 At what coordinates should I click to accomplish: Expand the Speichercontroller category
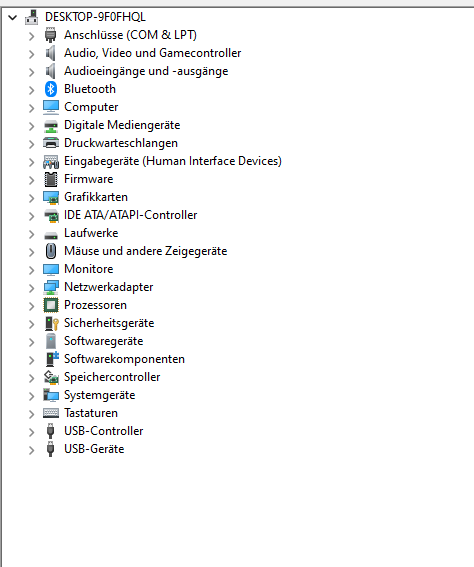[x=31, y=378]
